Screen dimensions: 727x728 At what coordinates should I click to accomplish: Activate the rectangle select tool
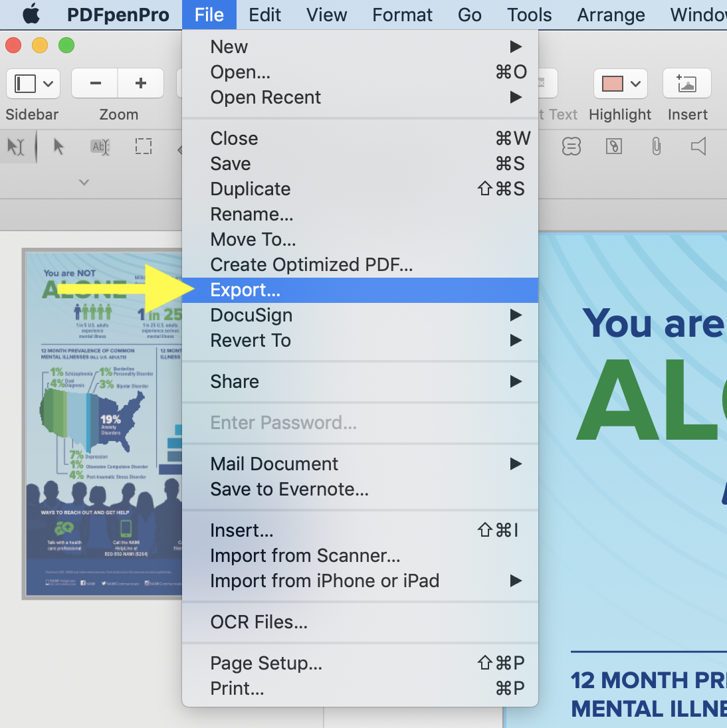[144, 146]
